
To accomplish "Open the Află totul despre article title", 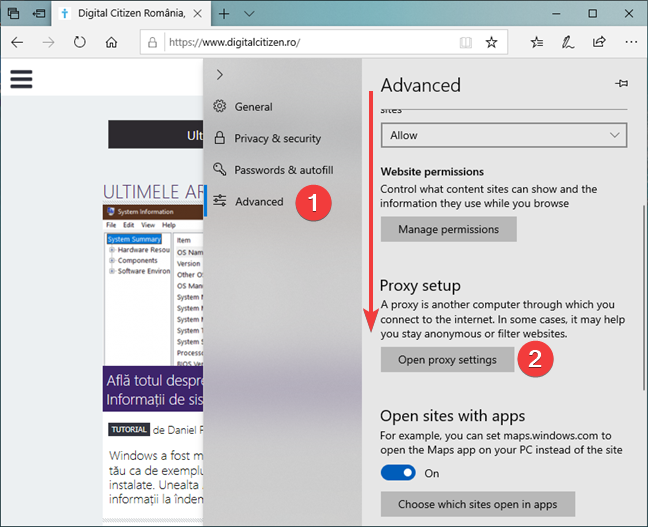I will click(x=155, y=390).
